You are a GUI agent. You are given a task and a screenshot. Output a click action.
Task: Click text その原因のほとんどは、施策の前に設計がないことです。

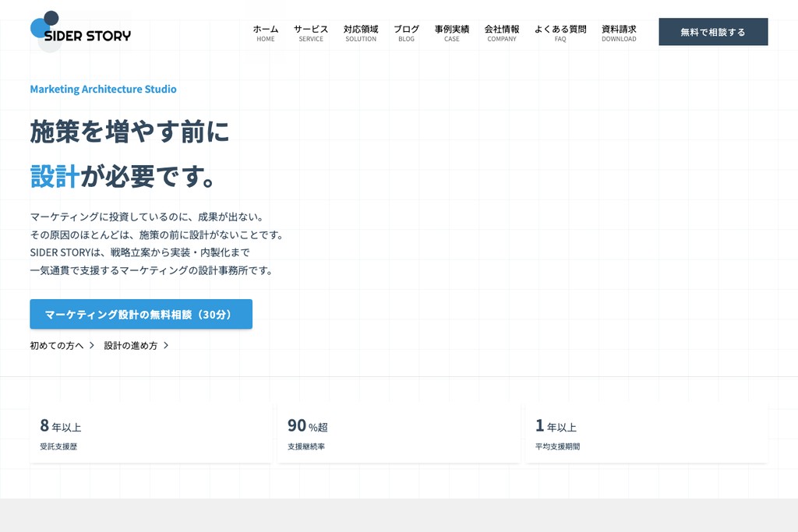click(x=157, y=234)
